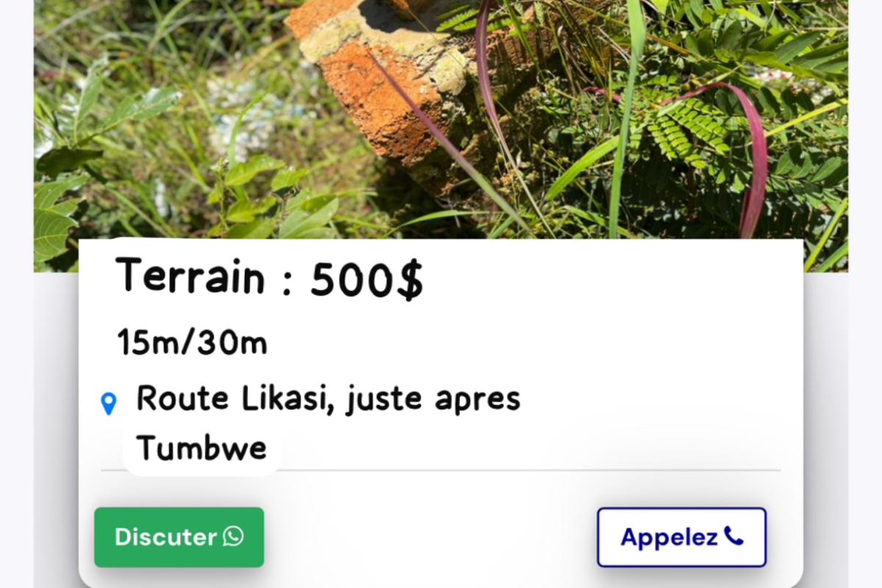Open the Route Likasi address line

pos(329,399)
